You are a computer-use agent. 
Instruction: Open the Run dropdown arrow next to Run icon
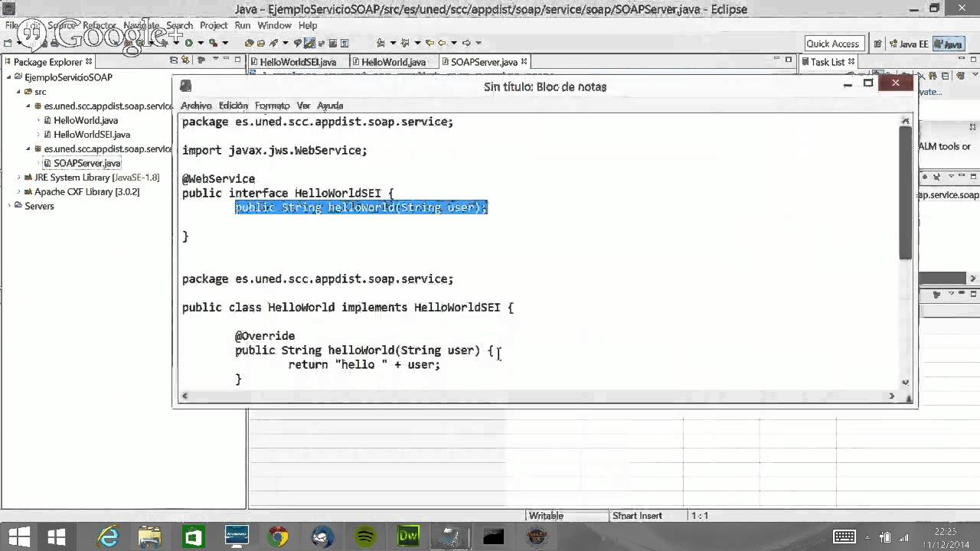[200, 43]
